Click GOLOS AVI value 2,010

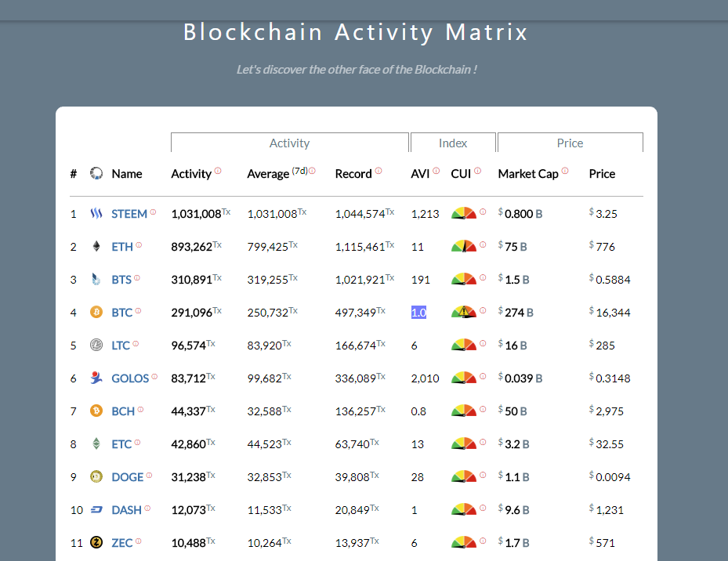pos(425,378)
